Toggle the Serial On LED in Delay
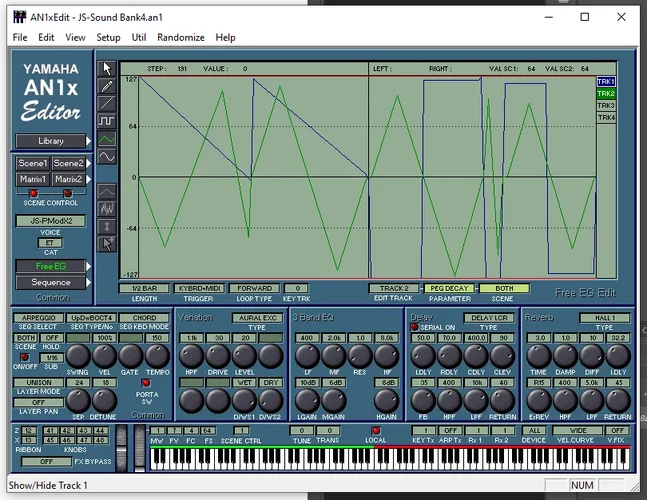Viewport: 647px width, 500px height. pos(414,327)
